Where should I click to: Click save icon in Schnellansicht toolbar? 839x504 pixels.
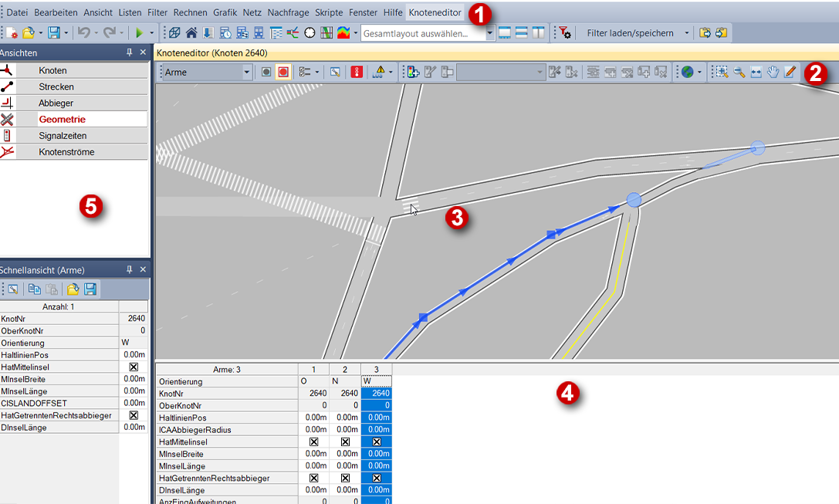click(x=90, y=289)
